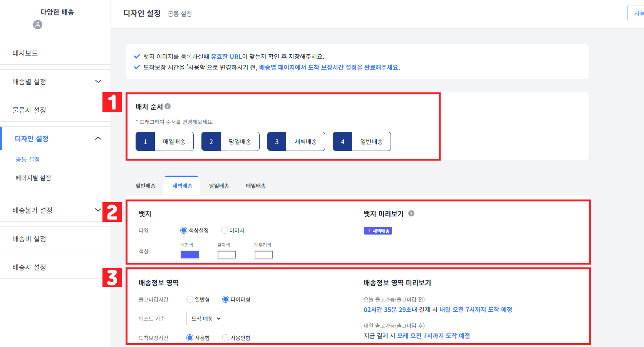
Task: Expand the 배송불가 설정 menu
Action: coord(99,210)
